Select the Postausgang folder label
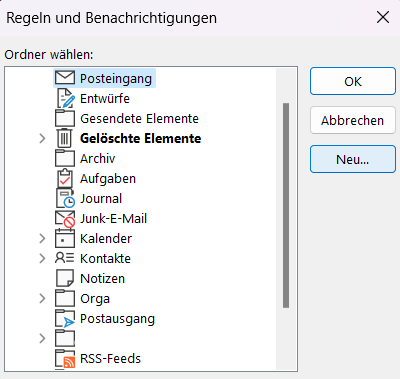 coord(117,319)
